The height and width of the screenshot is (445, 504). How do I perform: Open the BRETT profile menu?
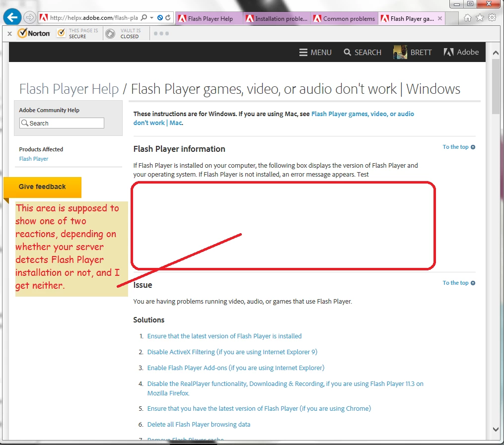(413, 52)
